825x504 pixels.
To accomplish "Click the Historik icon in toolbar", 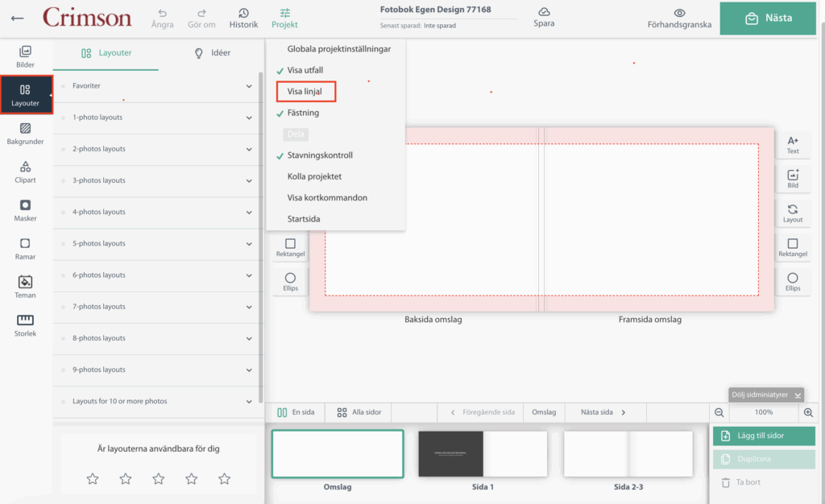I will (x=243, y=18).
